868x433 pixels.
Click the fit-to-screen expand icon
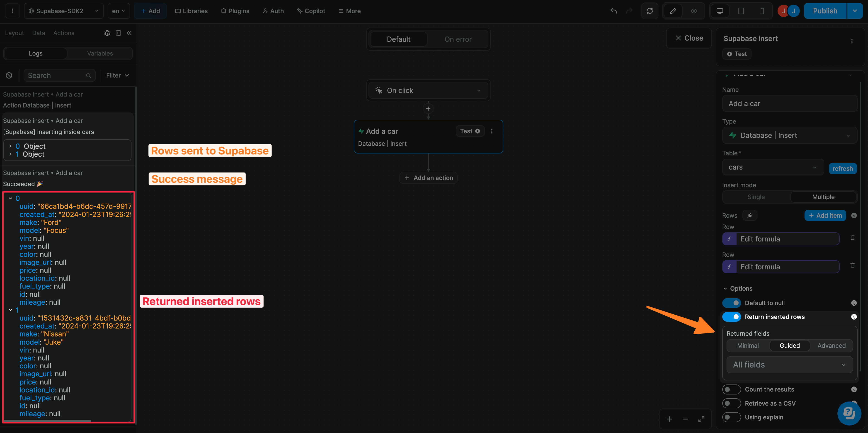[701, 419]
